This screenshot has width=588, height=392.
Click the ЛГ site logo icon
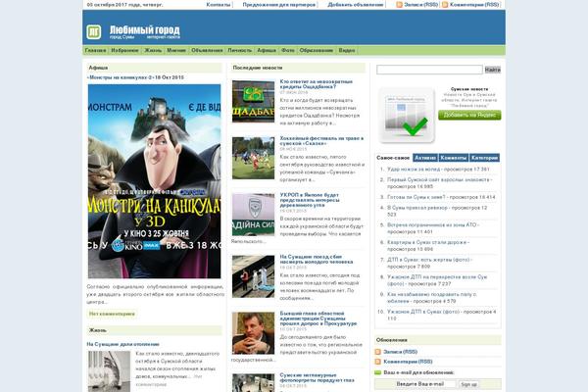pos(94,32)
